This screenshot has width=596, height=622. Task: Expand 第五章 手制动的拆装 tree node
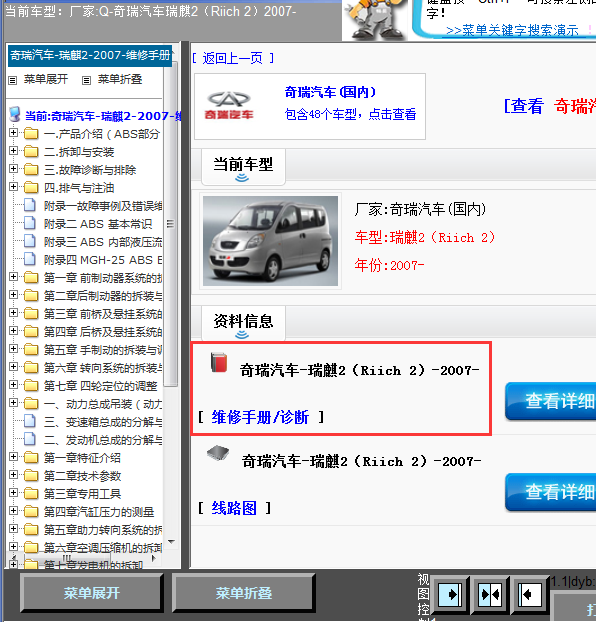pos(13,349)
